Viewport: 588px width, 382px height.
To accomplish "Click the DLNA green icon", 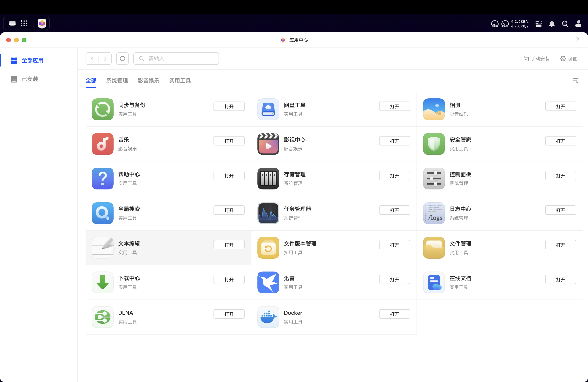I will 102,317.
